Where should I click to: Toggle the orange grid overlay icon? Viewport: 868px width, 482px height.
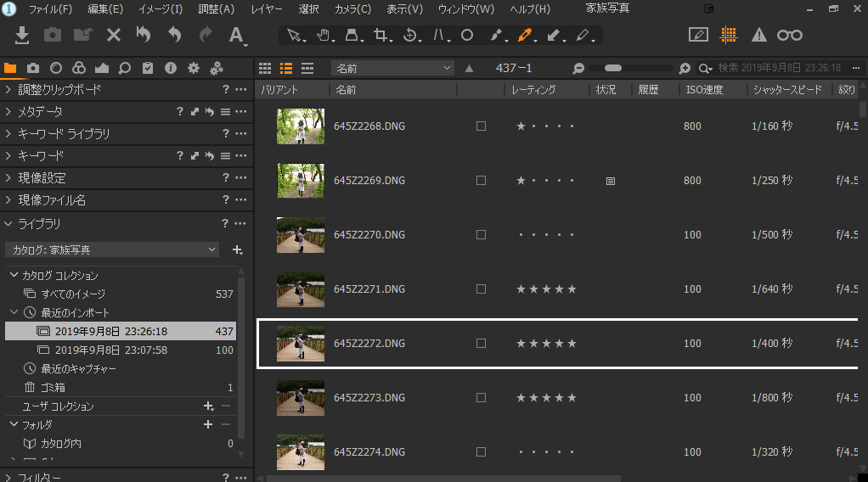(x=728, y=35)
